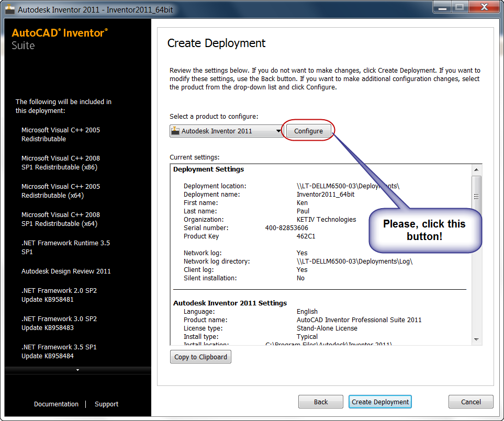Click the 'Please, click this button!' callout
The height and width of the screenshot is (421, 504).
pyautogui.click(x=425, y=230)
